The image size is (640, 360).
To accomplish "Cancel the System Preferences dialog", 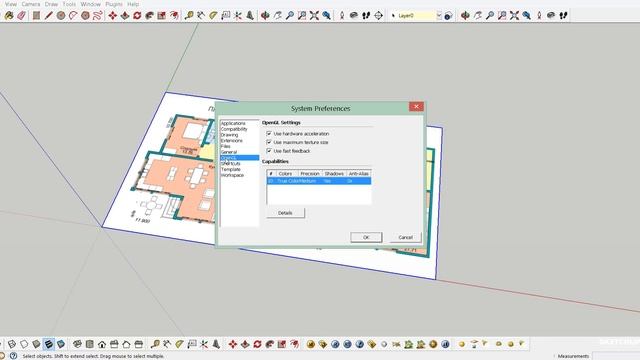I will click(405, 237).
